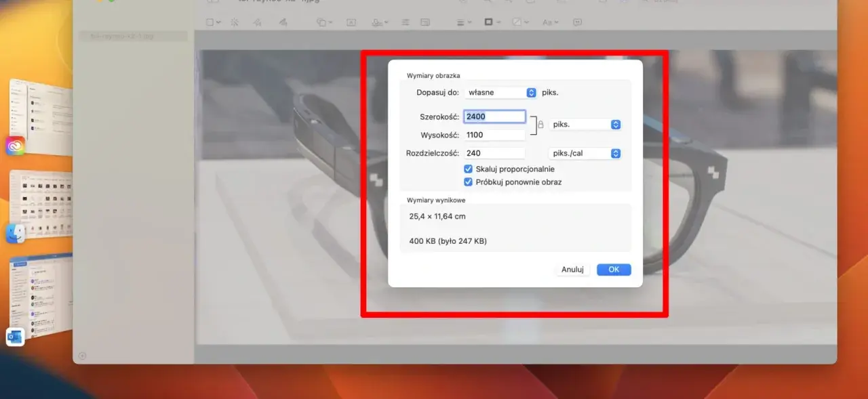Select the Note annotation tool
Viewport: 868px width, 399px height.
click(x=578, y=22)
